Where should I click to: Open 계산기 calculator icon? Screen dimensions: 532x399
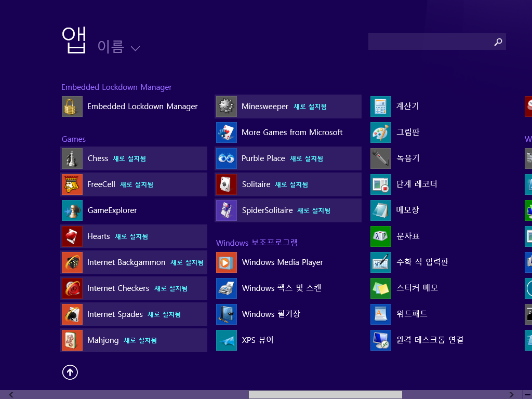pos(381,107)
